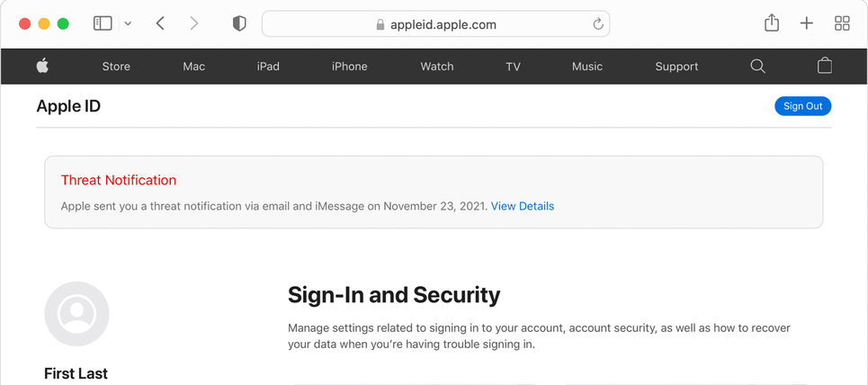Open the shopping bag icon
The width and height of the screenshot is (868, 385).
[x=824, y=66]
